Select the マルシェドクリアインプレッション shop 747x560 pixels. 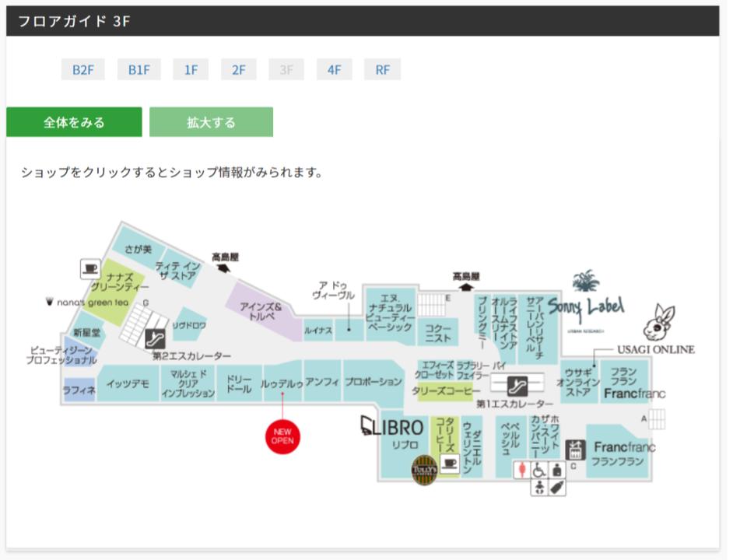188,383
